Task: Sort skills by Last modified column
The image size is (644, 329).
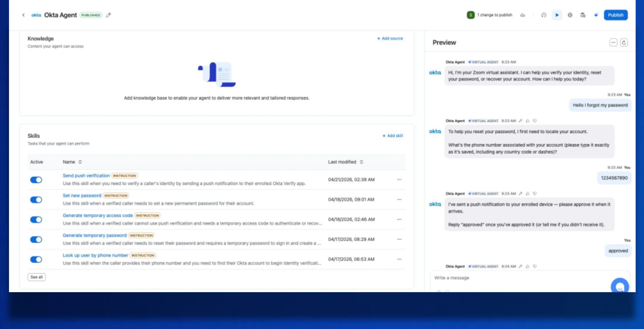Action: coord(361,162)
